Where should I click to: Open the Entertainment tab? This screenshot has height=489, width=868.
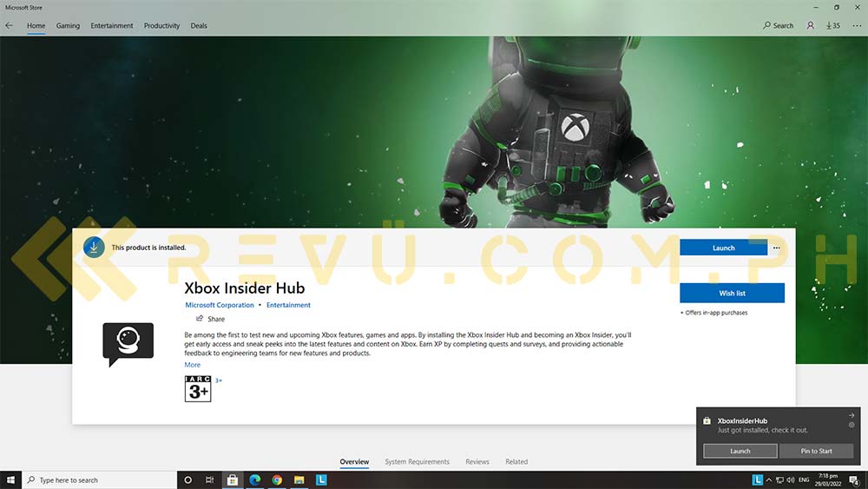(x=112, y=25)
